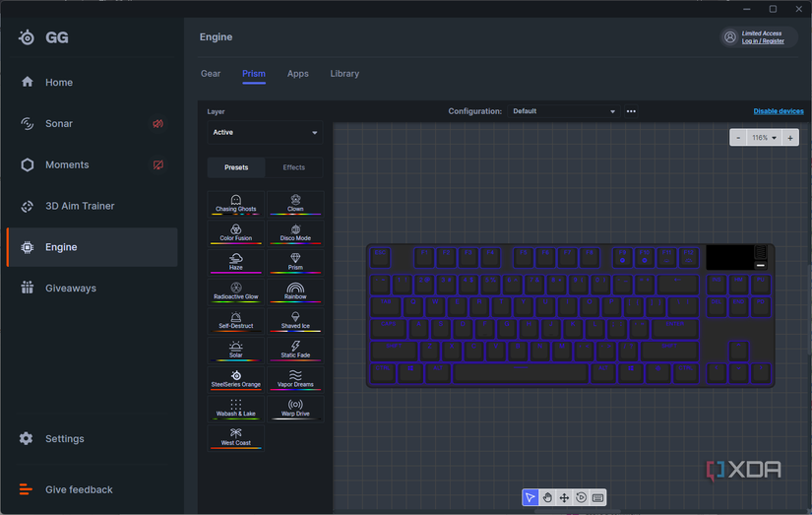Pick the Warp Drive preset
Image resolution: width=812 pixels, height=515 pixels.
[x=295, y=408]
